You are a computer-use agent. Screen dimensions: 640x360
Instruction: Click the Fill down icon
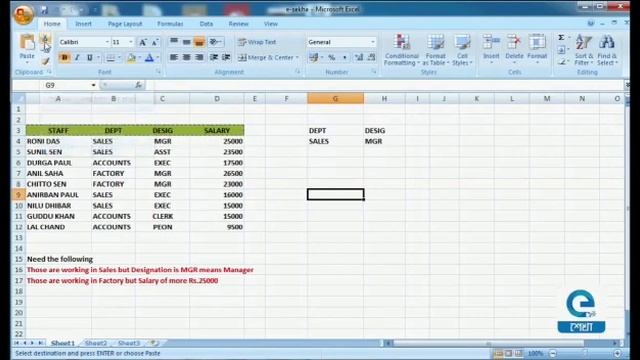click(562, 50)
